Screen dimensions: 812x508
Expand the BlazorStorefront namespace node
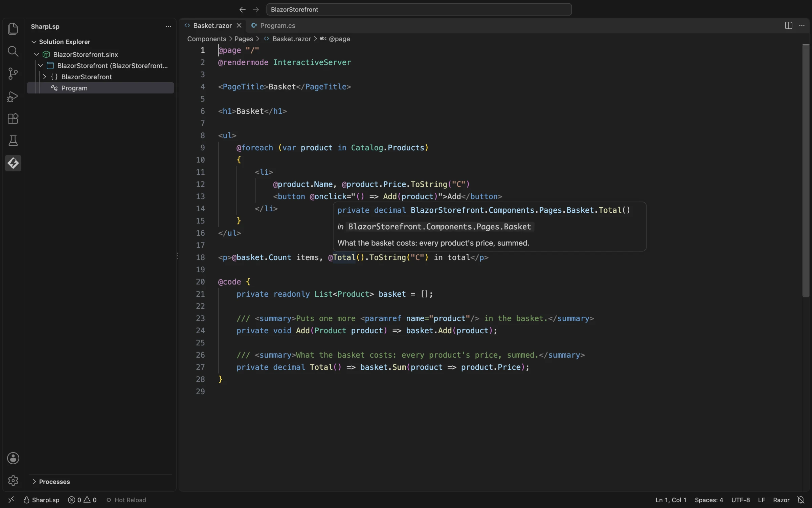(x=44, y=77)
